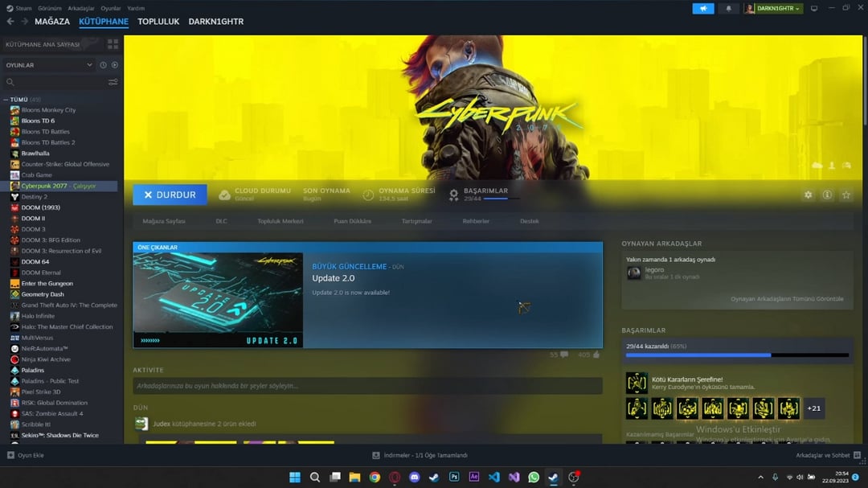Open Update 2.0 news thumbnail
The height and width of the screenshot is (488, 868).
[218, 300]
